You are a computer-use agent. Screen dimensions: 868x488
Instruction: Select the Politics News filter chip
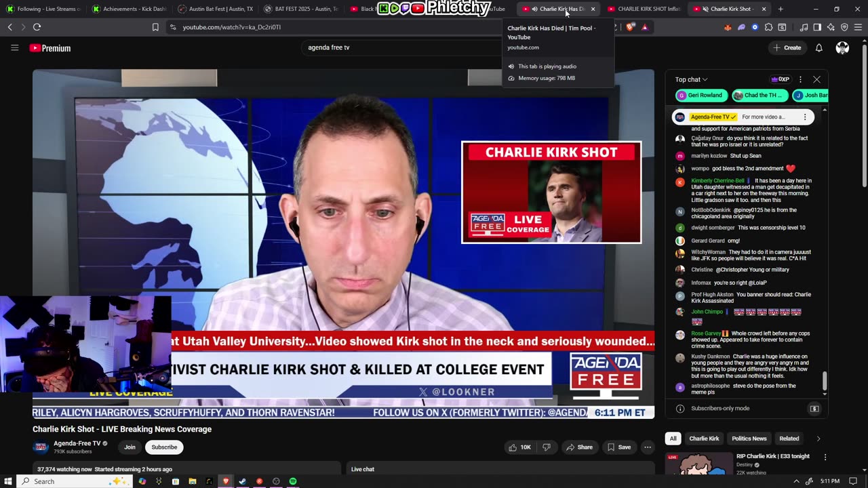click(x=749, y=439)
